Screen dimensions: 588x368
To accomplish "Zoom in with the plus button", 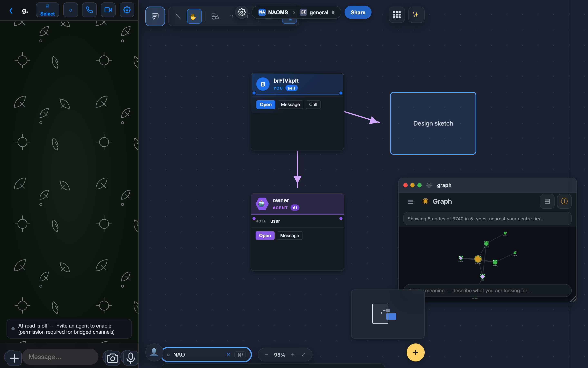I will (293, 355).
